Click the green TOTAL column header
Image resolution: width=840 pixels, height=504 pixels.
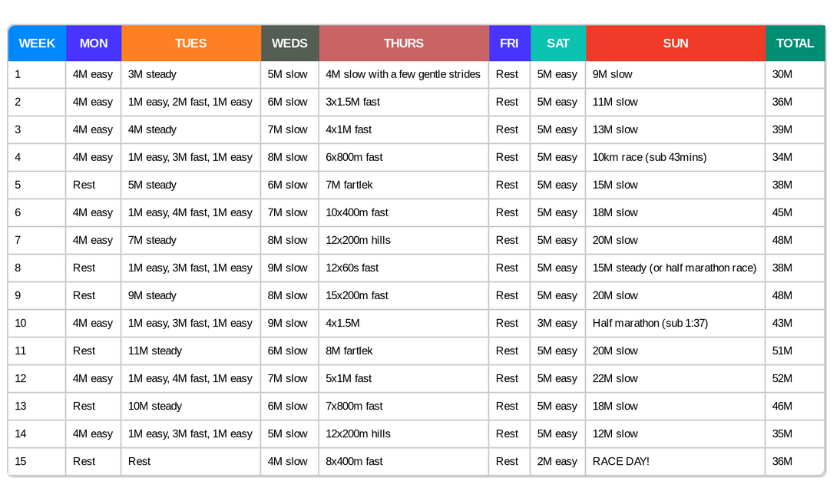[x=795, y=43]
